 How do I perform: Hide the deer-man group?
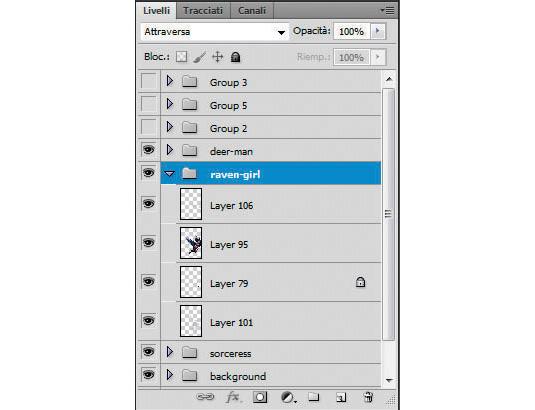pyautogui.click(x=148, y=150)
